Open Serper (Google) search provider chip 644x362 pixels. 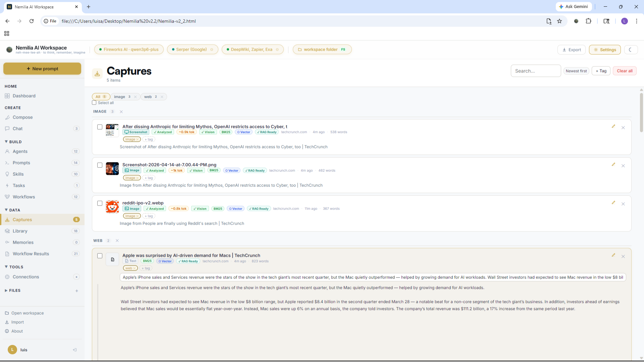pyautogui.click(x=193, y=50)
